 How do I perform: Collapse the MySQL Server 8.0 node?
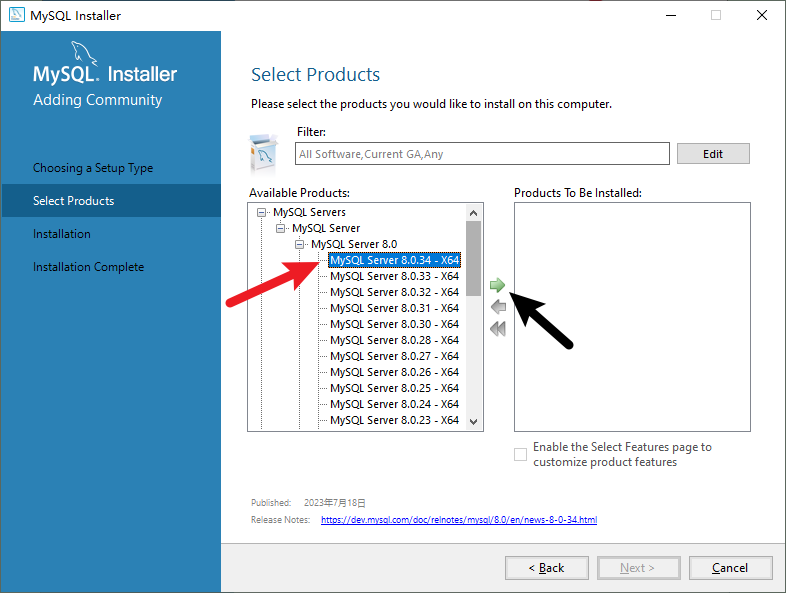click(x=299, y=245)
